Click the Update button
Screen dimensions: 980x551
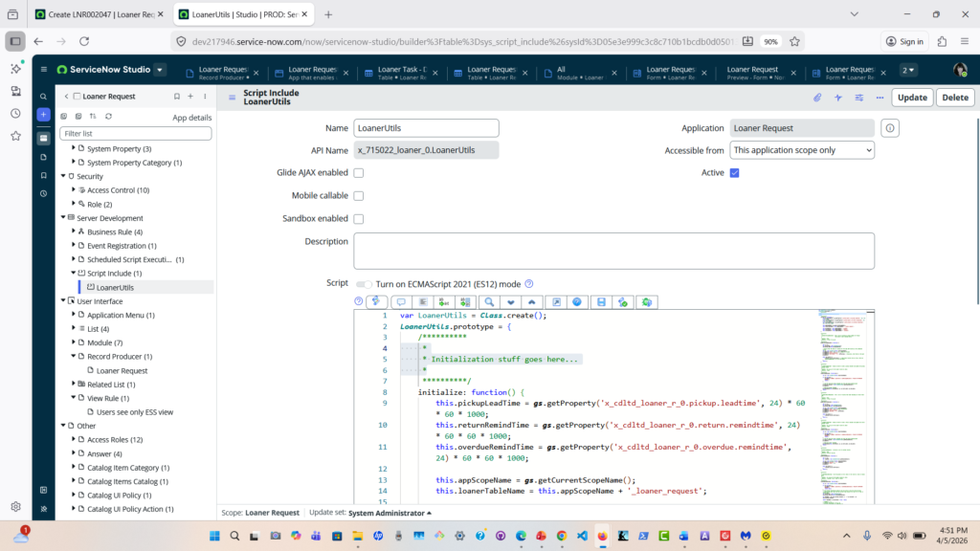click(x=911, y=98)
